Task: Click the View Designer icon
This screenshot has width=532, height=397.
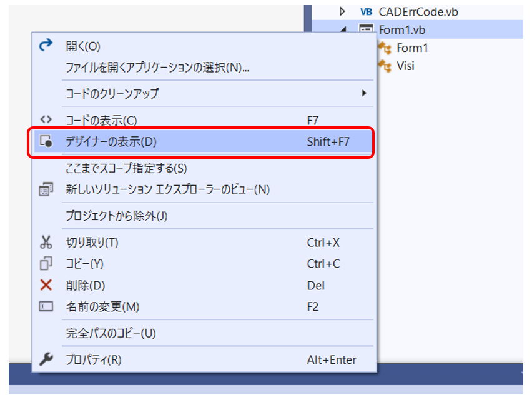Action: tap(46, 141)
